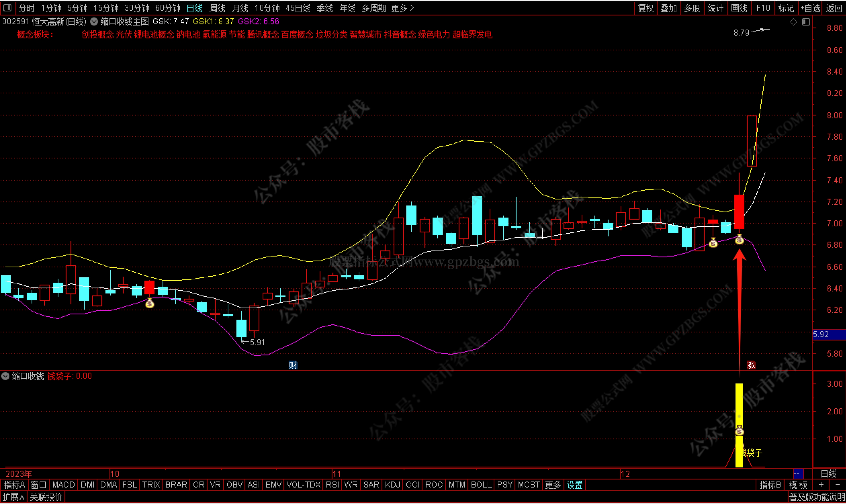
Task: Apply the KDJ indicator
Action: coord(392,485)
